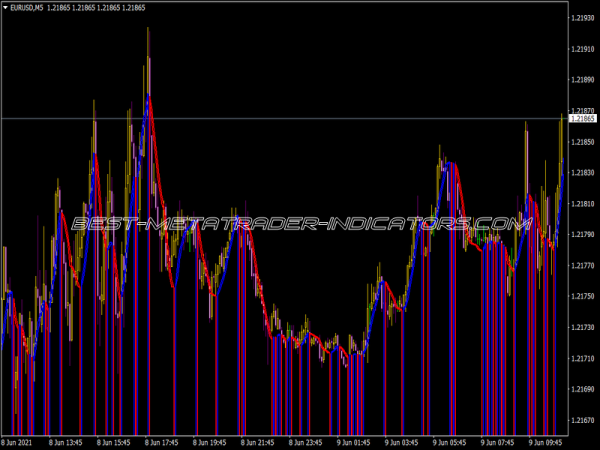The height and width of the screenshot is (450, 600).
Task: Click the 9 Jun 03:45 time label
Action: 401,440
